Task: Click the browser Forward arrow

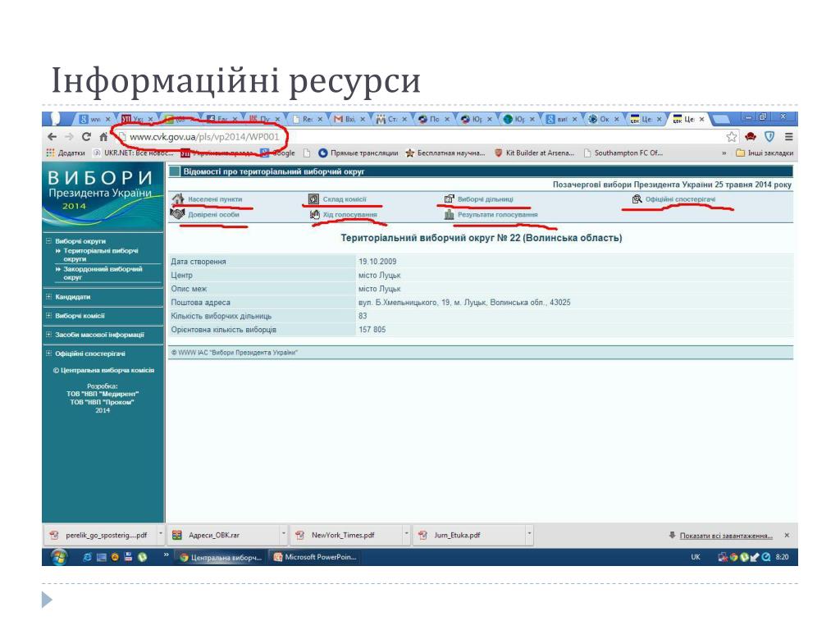Action: tap(69, 137)
